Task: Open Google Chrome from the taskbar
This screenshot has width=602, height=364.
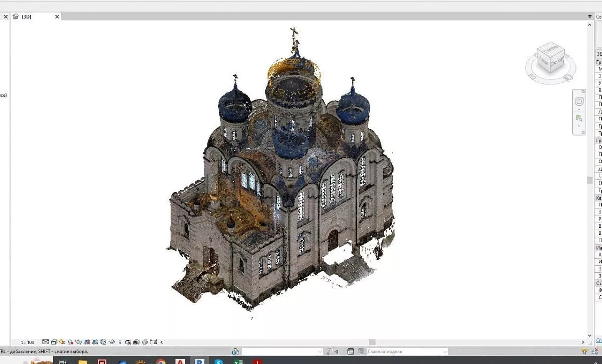Action: pyautogui.click(x=161, y=361)
